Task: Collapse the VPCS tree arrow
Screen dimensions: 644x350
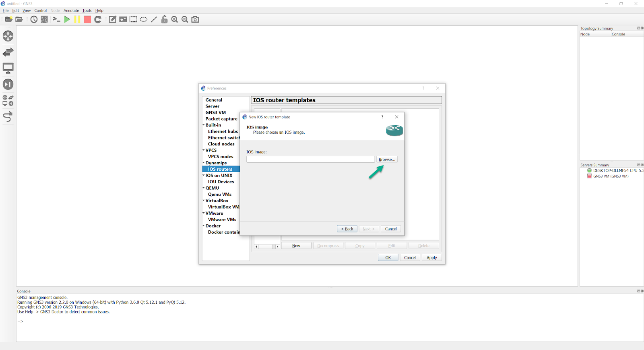Action: [x=204, y=150]
